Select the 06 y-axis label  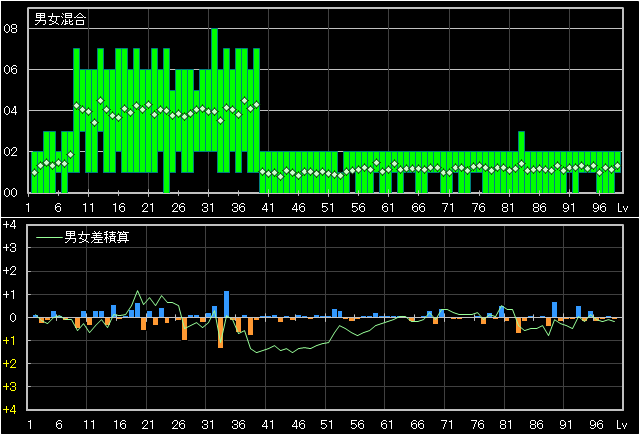click(x=10, y=70)
